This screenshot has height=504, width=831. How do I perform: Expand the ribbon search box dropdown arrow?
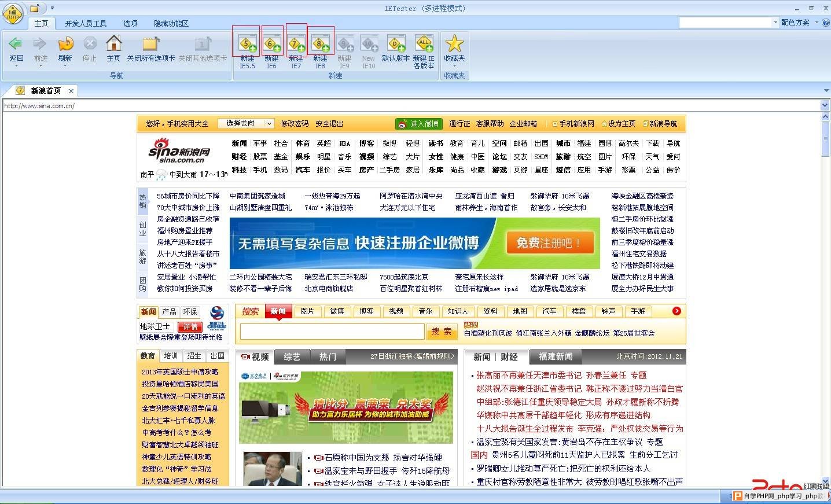(x=775, y=23)
